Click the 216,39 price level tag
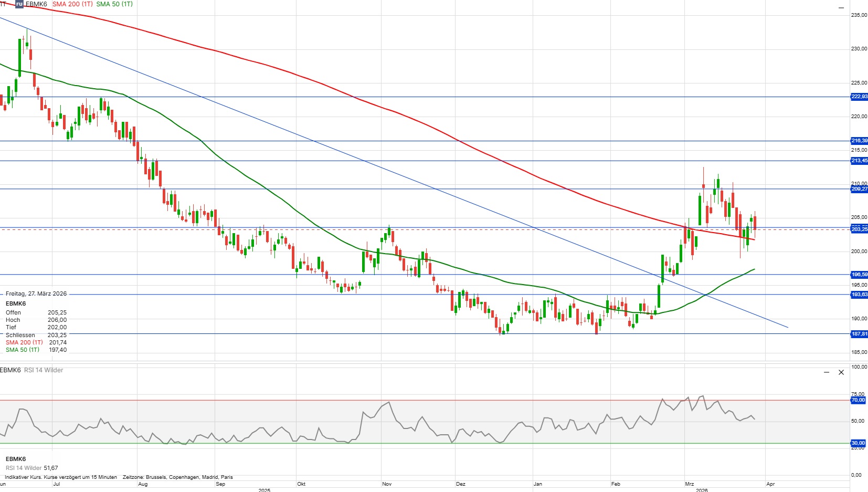Viewport: 868px width, 492px height. (859, 141)
